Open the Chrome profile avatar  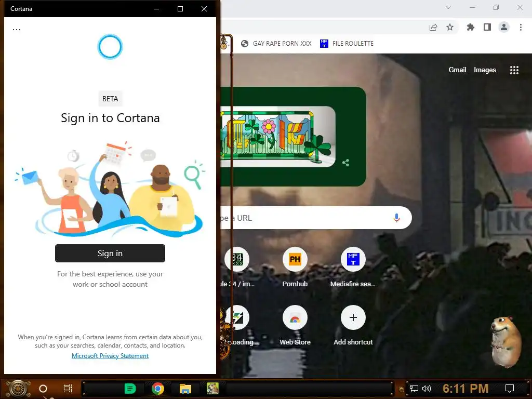[x=504, y=27]
